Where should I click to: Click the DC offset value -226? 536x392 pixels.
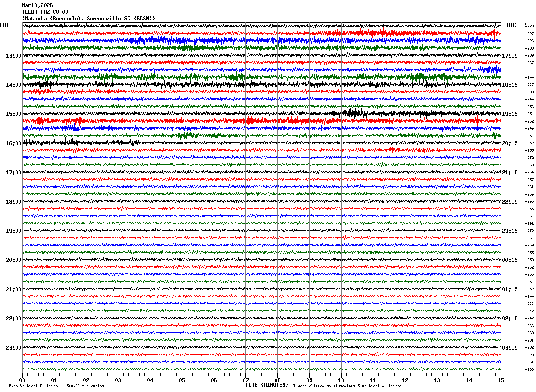point(529,41)
